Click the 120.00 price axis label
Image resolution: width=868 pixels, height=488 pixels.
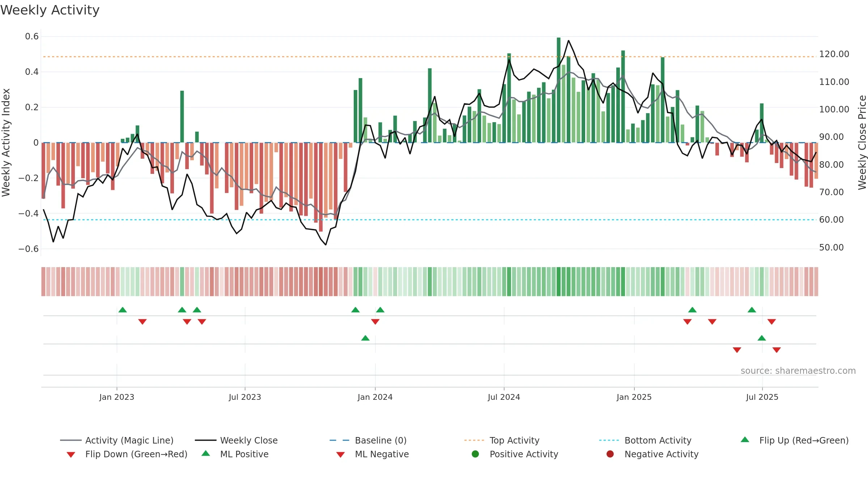tap(834, 54)
